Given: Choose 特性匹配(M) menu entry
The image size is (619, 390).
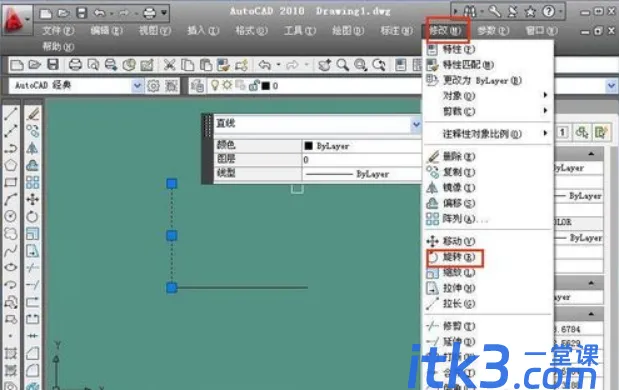Looking at the screenshot, I should [488, 64].
